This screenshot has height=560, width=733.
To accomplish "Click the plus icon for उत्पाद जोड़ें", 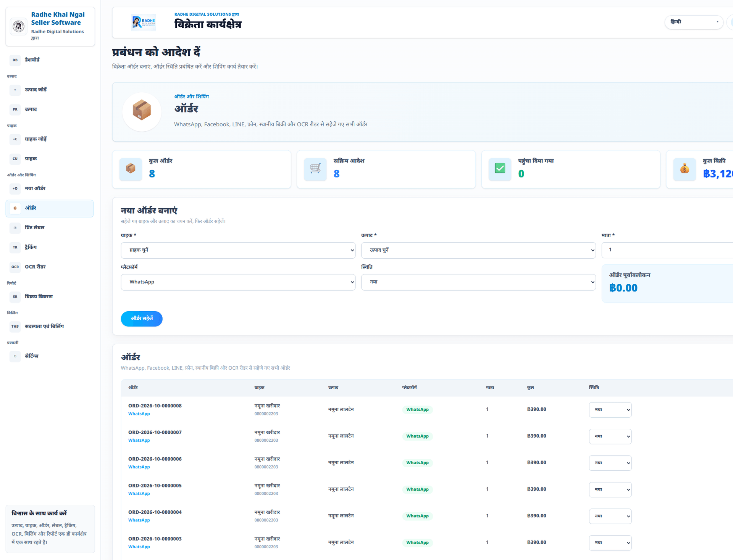I will tap(15, 90).
